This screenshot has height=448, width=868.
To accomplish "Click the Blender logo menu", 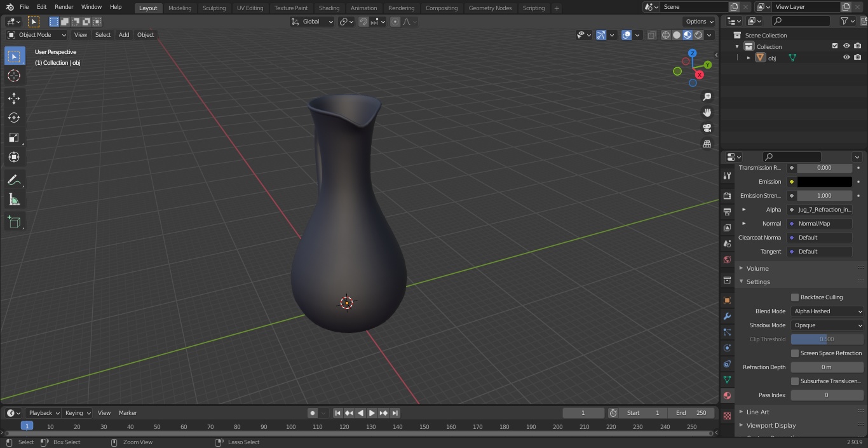I will coord(10,7).
